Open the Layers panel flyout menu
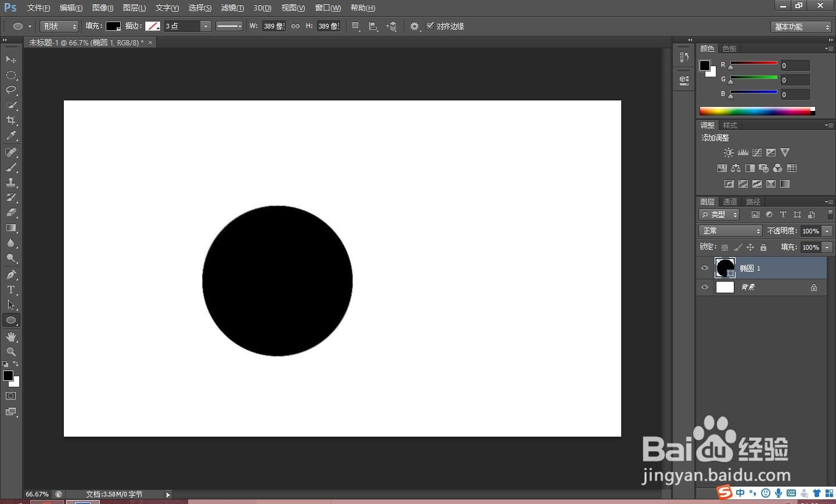This screenshot has width=836, height=504. 828,201
